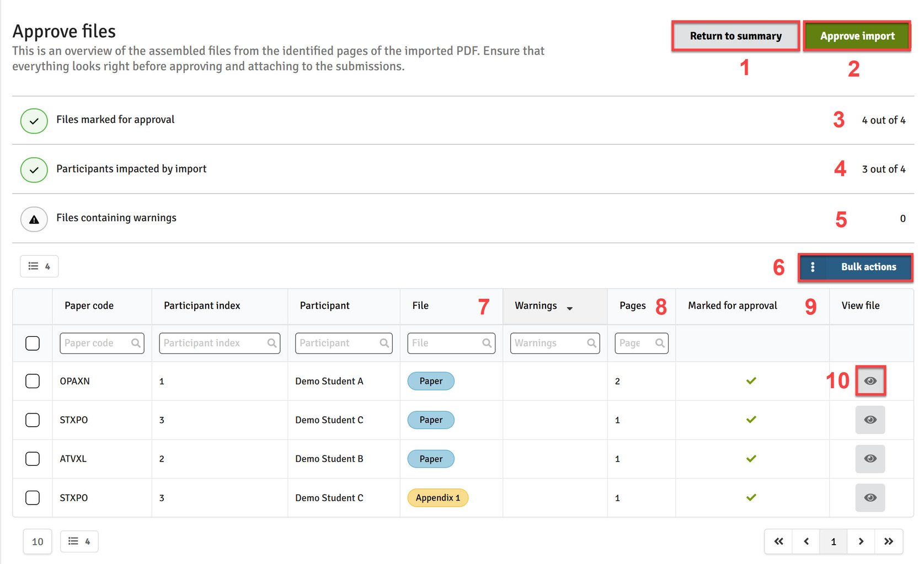
Task: Tick the checkbox for the OPAXN row
Action: tap(33, 381)
